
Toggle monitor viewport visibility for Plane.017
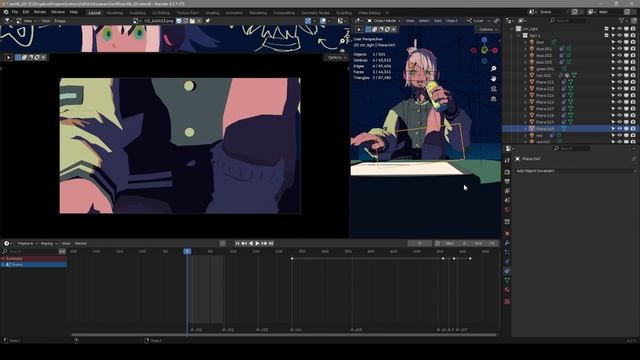click(626, 109)
